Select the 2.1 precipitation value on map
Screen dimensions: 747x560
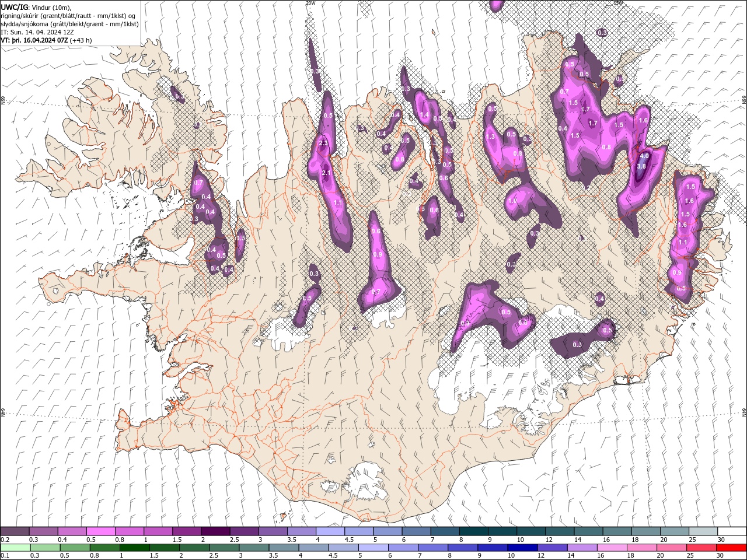pyautogui.click(x=326, y=173)
